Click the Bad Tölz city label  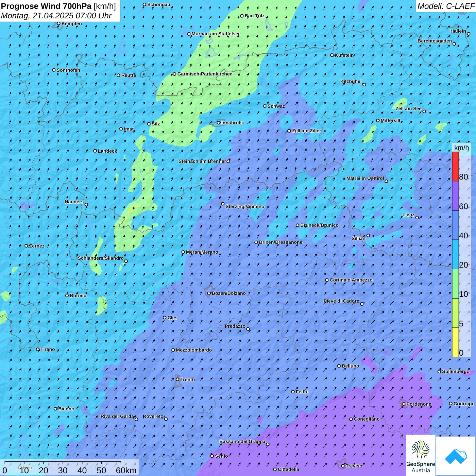coord(255,16)
